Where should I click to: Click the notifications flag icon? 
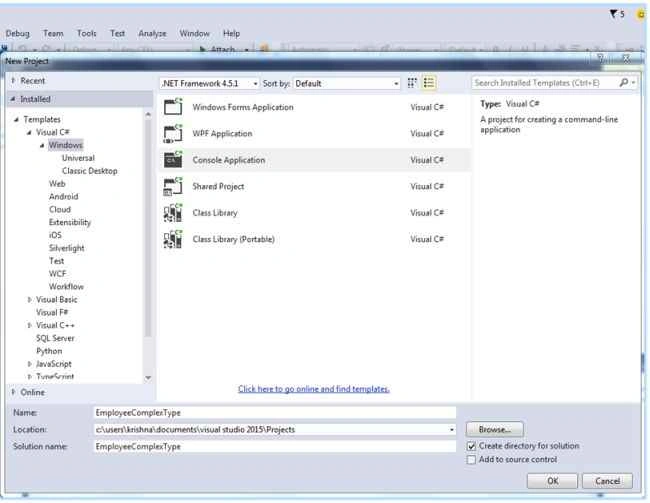pos(613,14)
